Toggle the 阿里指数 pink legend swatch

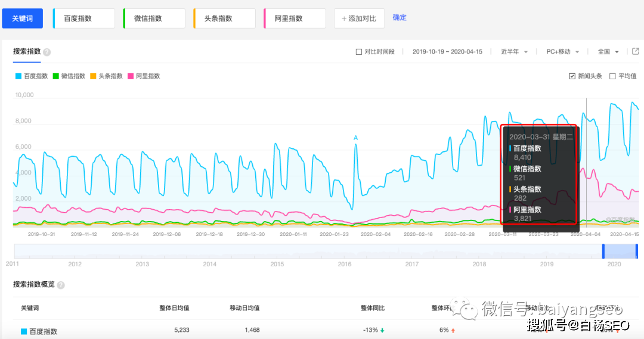[131, 76]
